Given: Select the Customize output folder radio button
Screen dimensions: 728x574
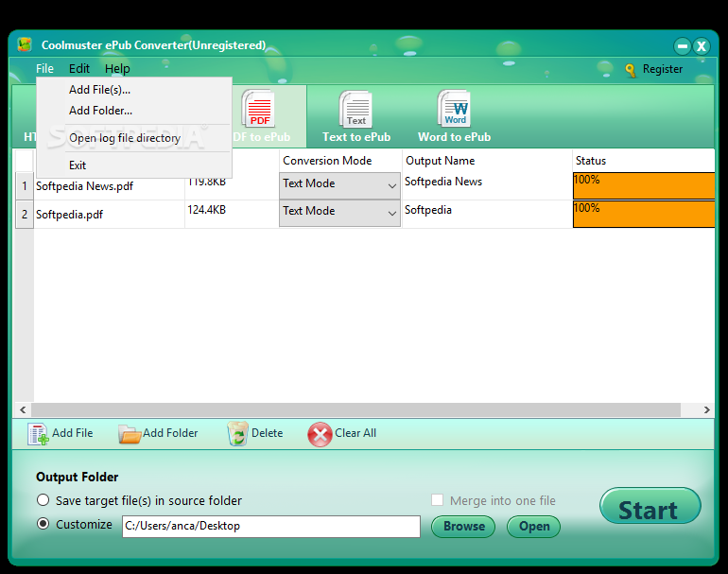Looking at the screenshot, I should pyautogui.click(x=43, y=524).
